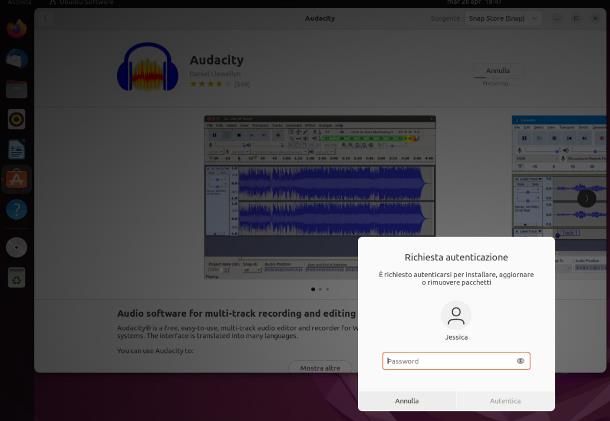Click Annulla in the authentication dialog
610x421 pixels.
coord(407,401)
